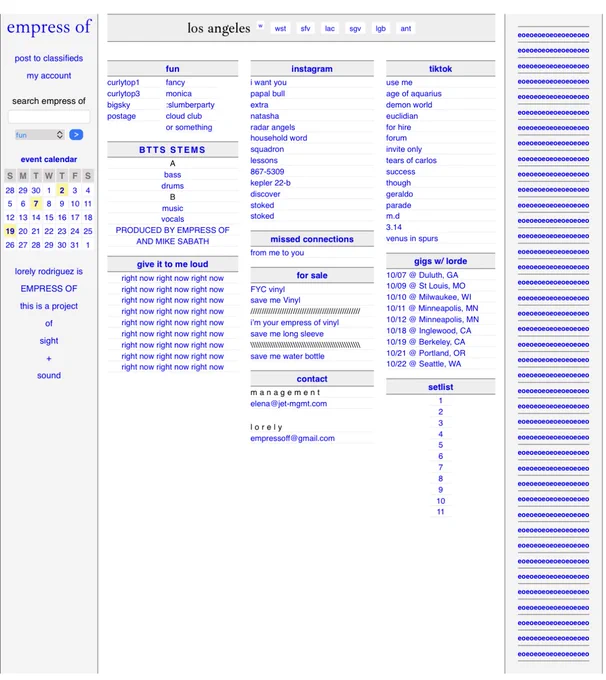Open the '10/07 @ Duluth, GA' gig

point(422,275)
